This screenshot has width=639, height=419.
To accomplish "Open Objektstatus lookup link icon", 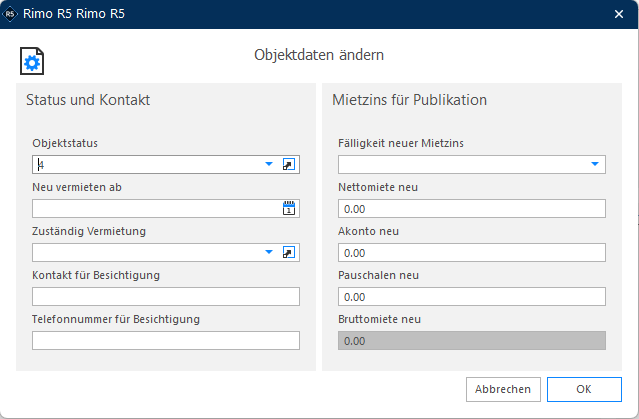I will [x=289, y=164].
